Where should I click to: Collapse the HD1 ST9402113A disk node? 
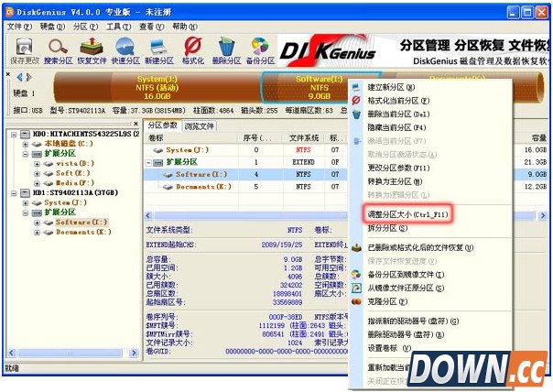pos(14,193)
